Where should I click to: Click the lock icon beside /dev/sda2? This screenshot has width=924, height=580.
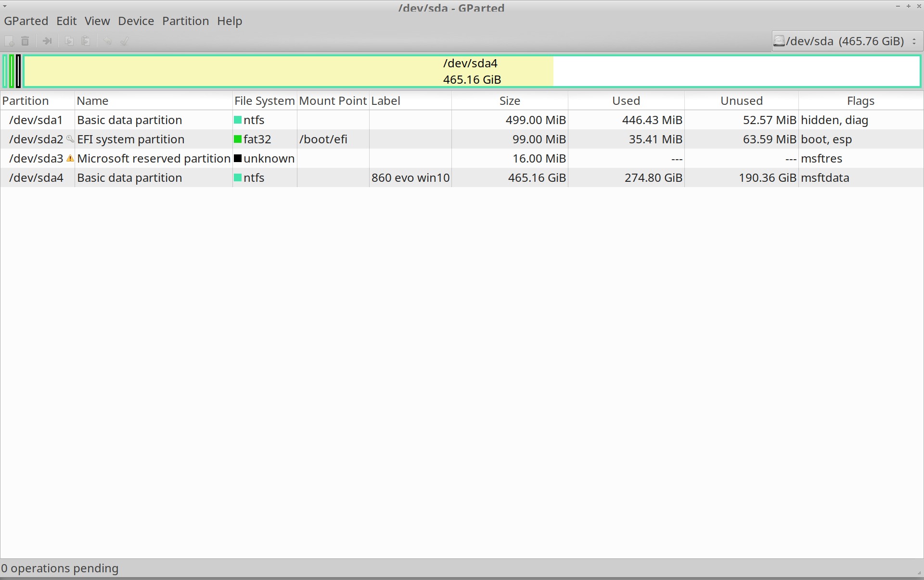click(x=70, y=139)
